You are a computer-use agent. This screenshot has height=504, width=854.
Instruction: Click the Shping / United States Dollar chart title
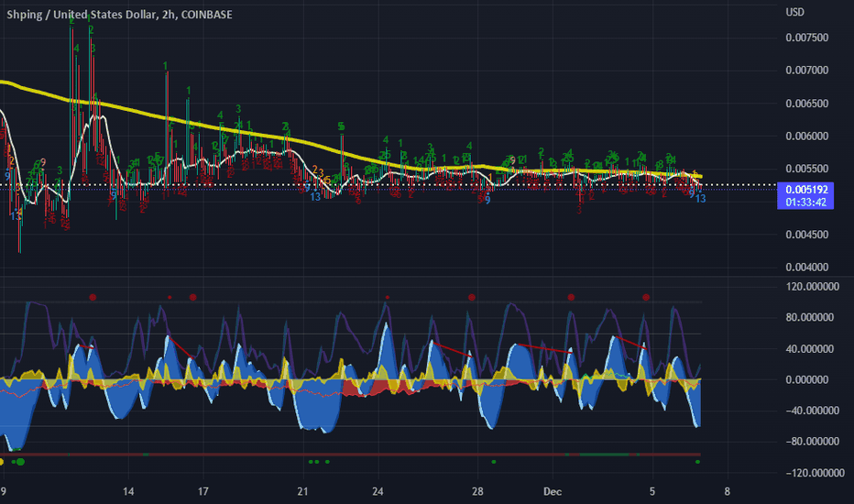click(119, 15)
